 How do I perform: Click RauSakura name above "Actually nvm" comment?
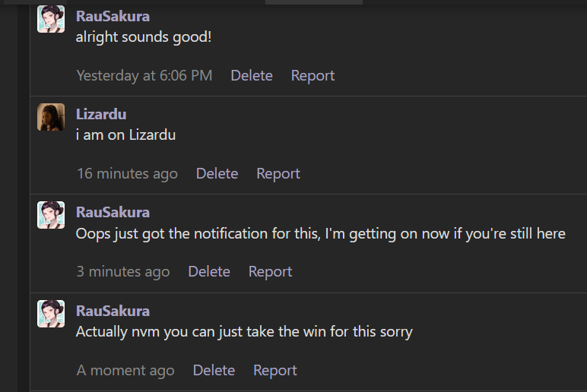tap(113, 311)
